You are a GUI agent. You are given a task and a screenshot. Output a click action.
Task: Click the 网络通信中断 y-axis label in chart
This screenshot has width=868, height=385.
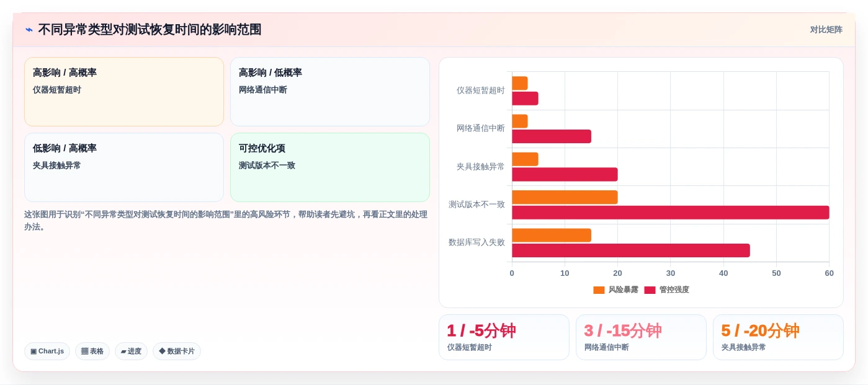481,128
